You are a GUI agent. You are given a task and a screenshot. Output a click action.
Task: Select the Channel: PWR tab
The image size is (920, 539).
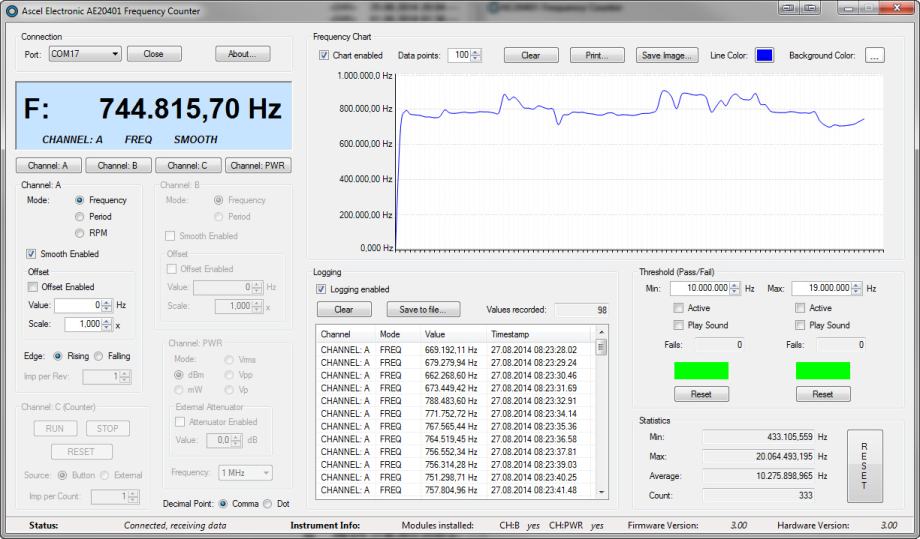[x=258, y=165]
